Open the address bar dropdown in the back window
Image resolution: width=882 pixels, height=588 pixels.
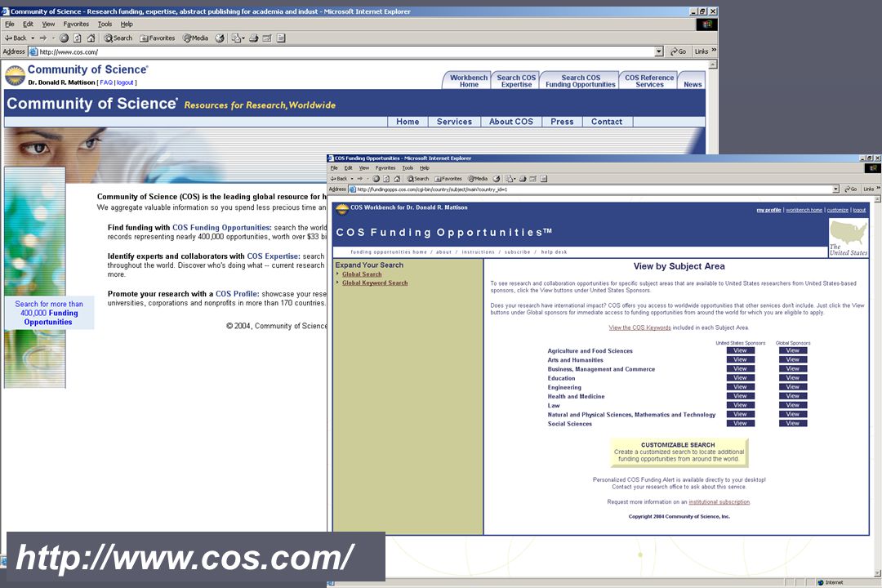point(659,51)
